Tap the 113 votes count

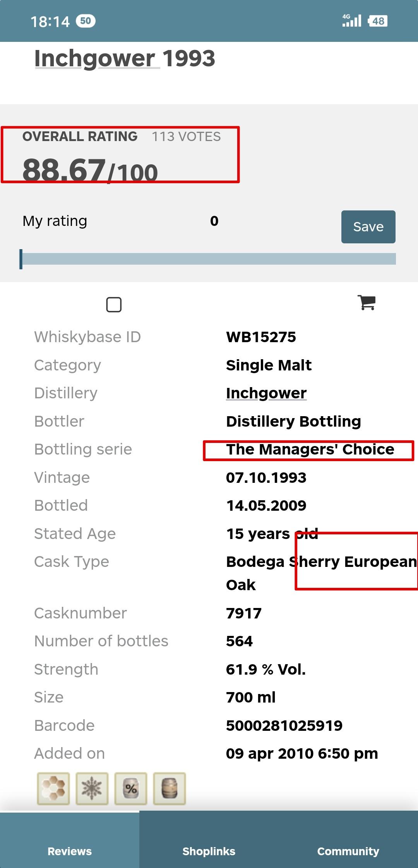tap(186, 137)
